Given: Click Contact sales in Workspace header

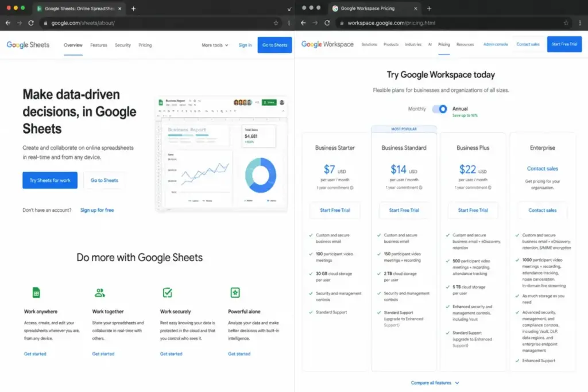Looking at the screenshot, I should (528, 44).
